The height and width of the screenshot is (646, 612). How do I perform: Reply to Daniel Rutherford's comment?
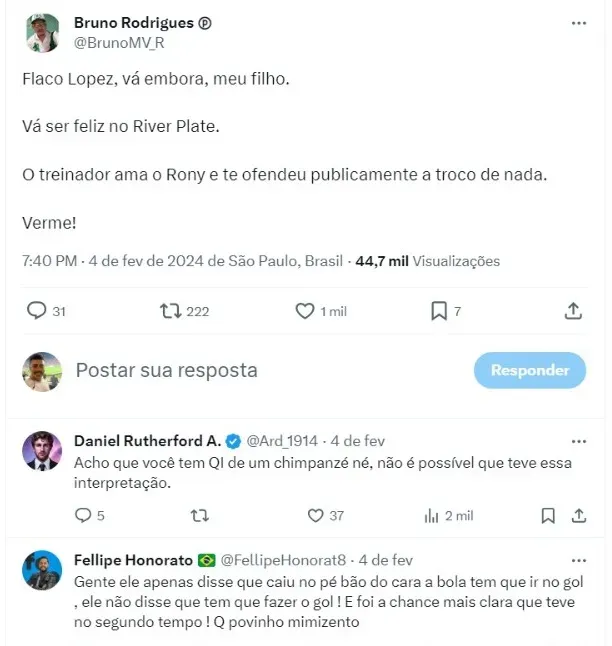(x=84, y=516)
